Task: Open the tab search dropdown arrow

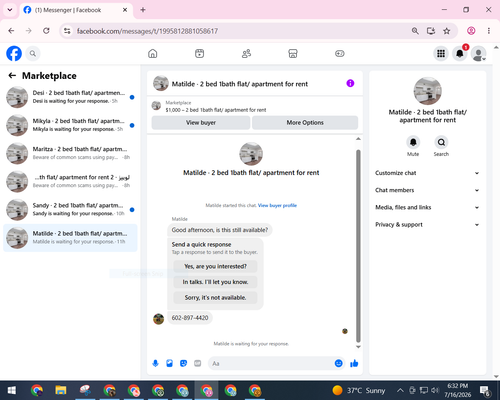Action: point(10,10)
